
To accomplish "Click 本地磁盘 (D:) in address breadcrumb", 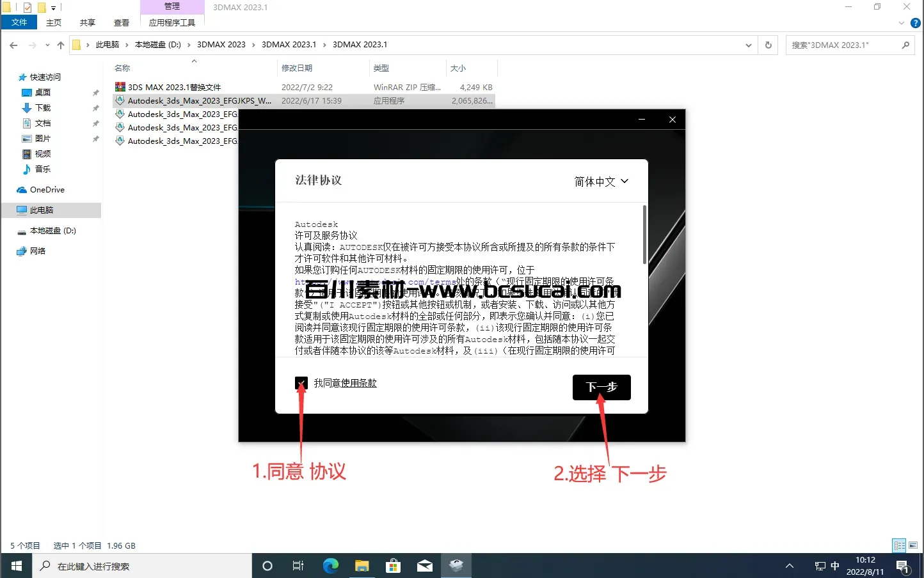I will [x=158, y=45].
